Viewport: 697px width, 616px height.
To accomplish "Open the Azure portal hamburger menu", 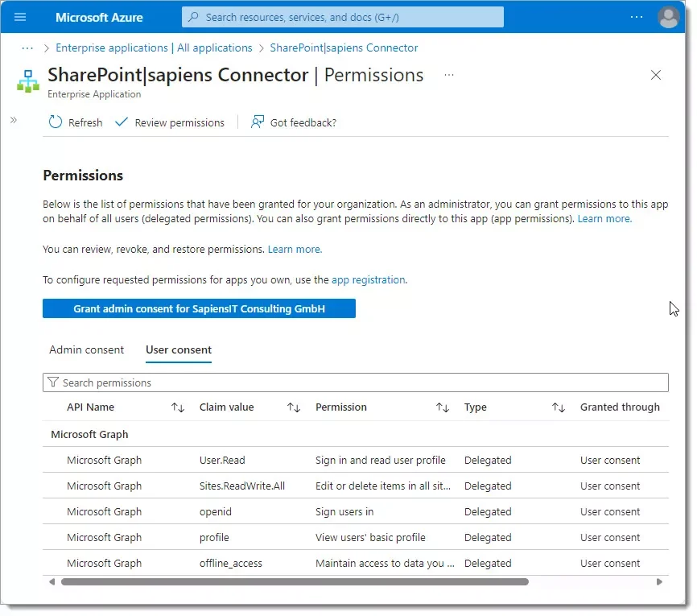I will click(20, 17).
